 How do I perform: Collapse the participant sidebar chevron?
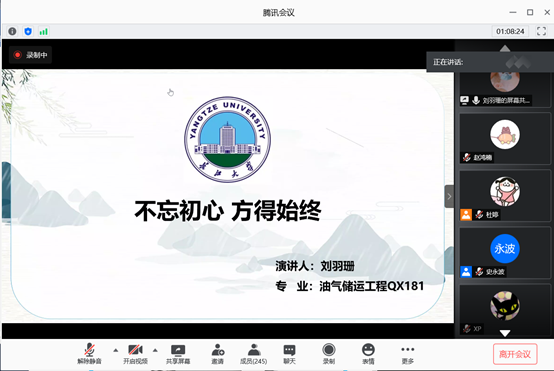pyautogui.click(x=449, y=196)
